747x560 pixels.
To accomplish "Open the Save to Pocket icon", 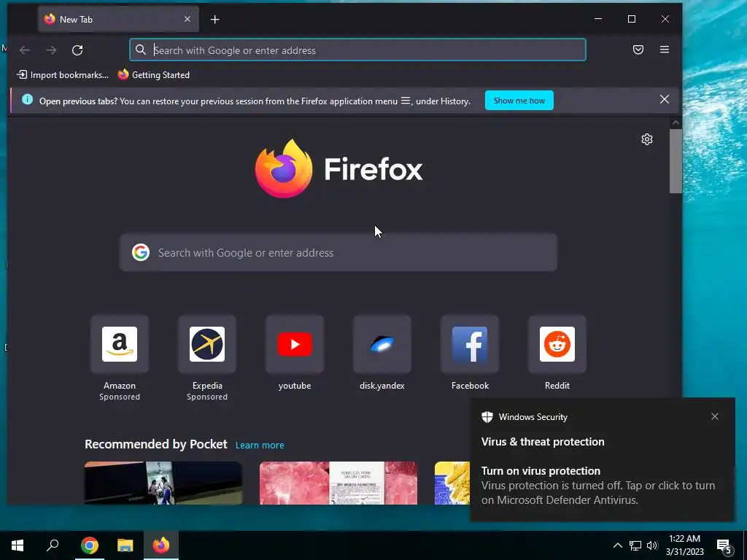I will pyautogui.click(x=638, y=50).
